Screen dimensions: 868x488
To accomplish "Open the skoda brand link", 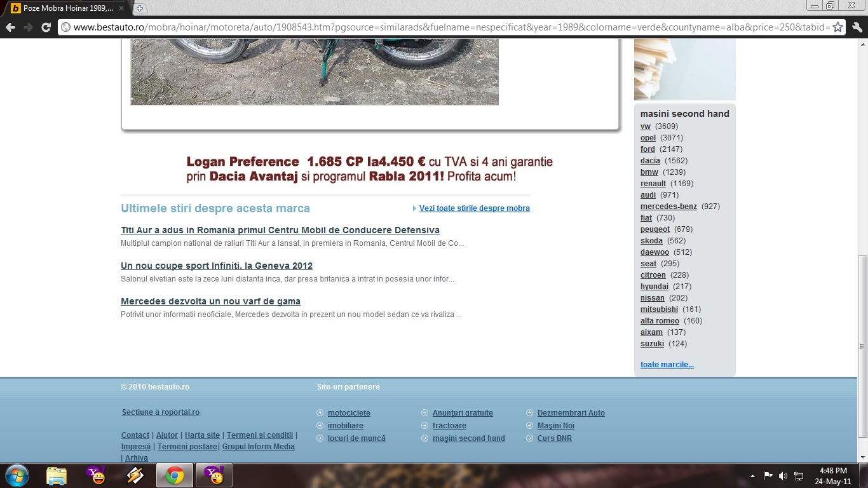I will coord(651,241).
